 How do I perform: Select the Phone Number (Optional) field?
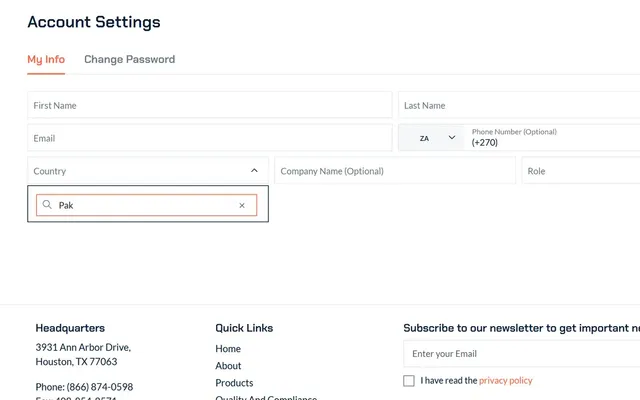552,138
